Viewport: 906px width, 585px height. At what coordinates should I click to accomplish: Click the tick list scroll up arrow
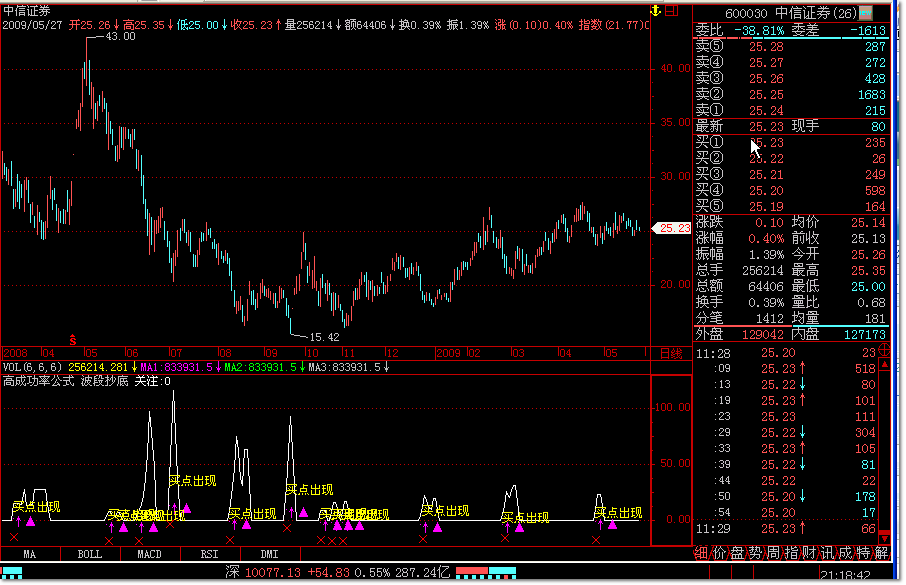(x=884, y=364)
